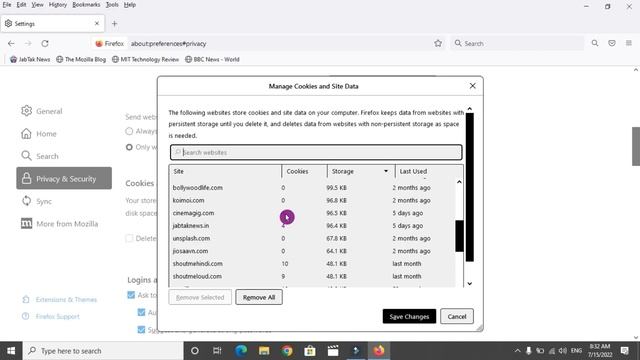Select the Always radio option
640x360 pixels.
[129, 131]
